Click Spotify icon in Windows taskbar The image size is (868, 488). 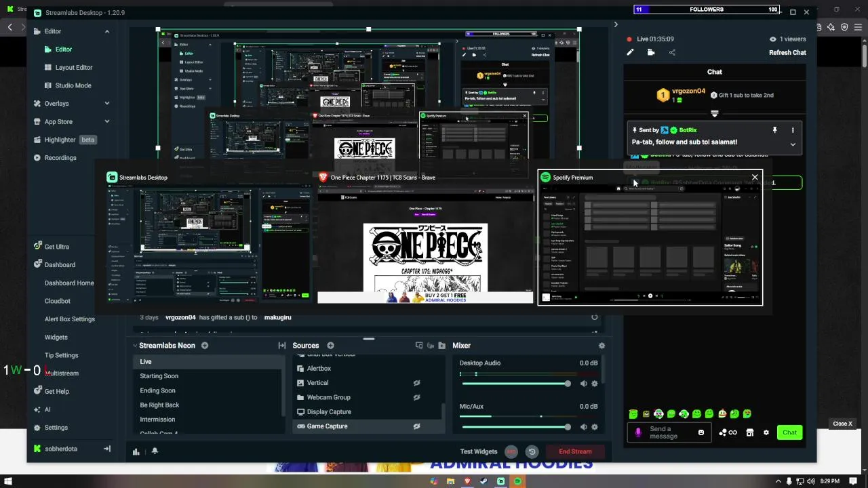517,481
